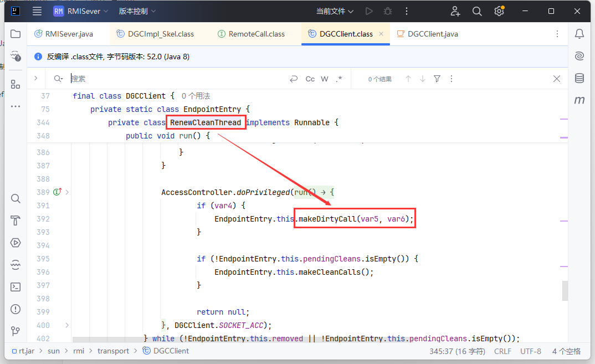
Task: Click the UTF-8 encoding in status bar
Action: 530,351
